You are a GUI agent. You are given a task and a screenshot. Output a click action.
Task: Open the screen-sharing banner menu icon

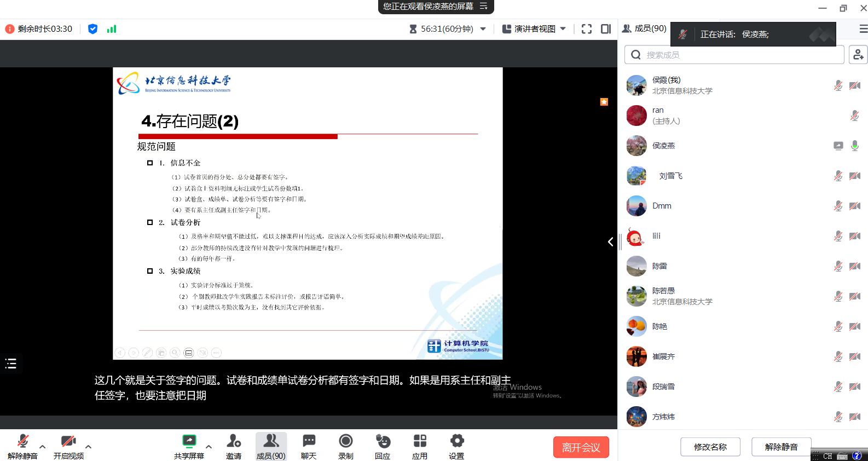pyautogui.click(x=484, y=7)
